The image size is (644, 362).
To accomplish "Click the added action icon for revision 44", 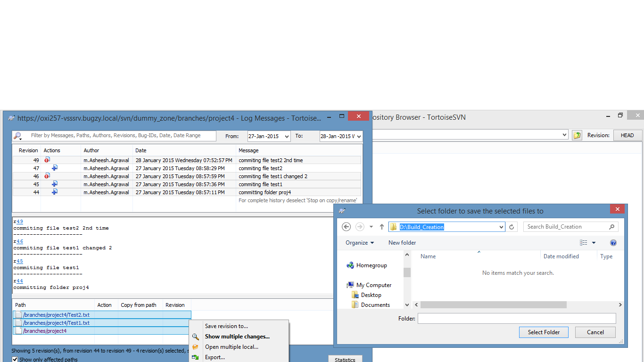I will coord(55,192).
